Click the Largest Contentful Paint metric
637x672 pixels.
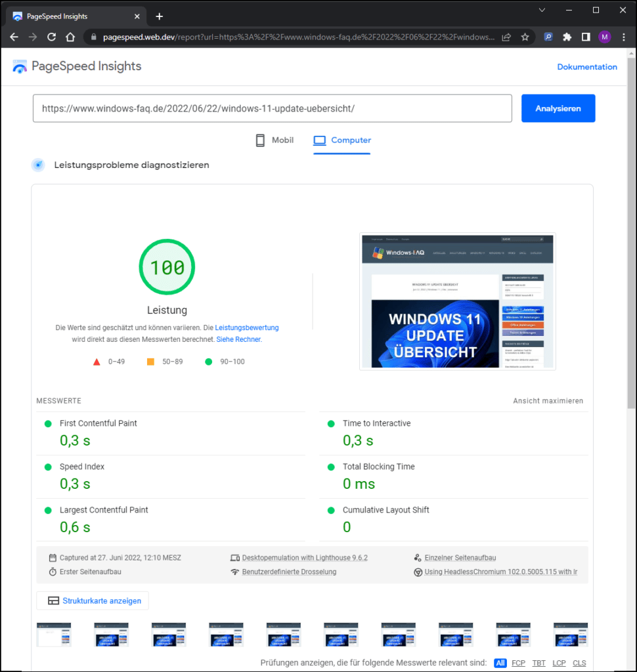(171, 520)
